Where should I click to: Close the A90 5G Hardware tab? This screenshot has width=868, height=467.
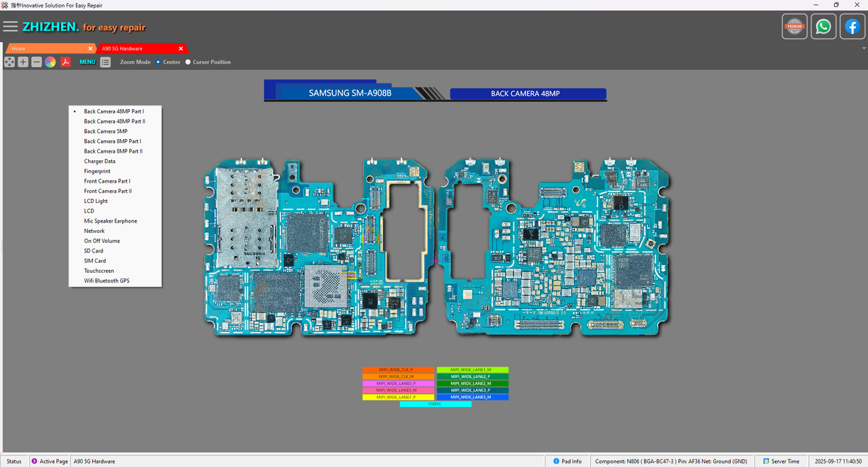[x=181, y=49]
